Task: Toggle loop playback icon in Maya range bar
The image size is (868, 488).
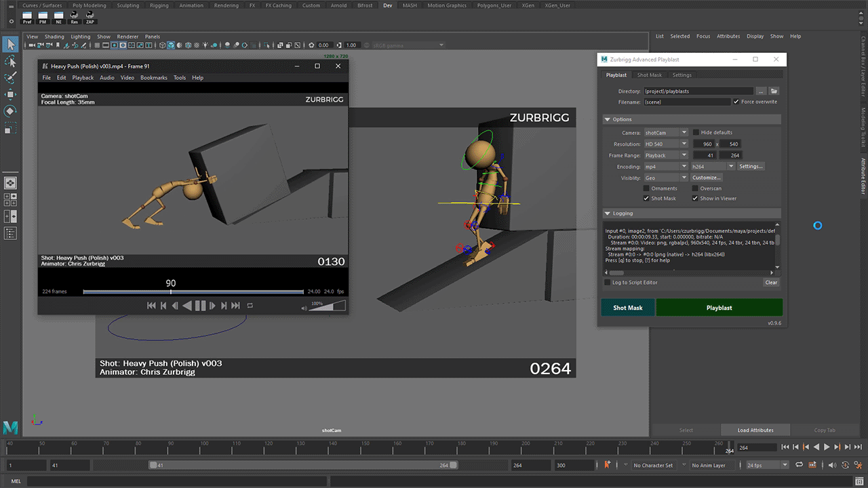Action: point(800,466)
